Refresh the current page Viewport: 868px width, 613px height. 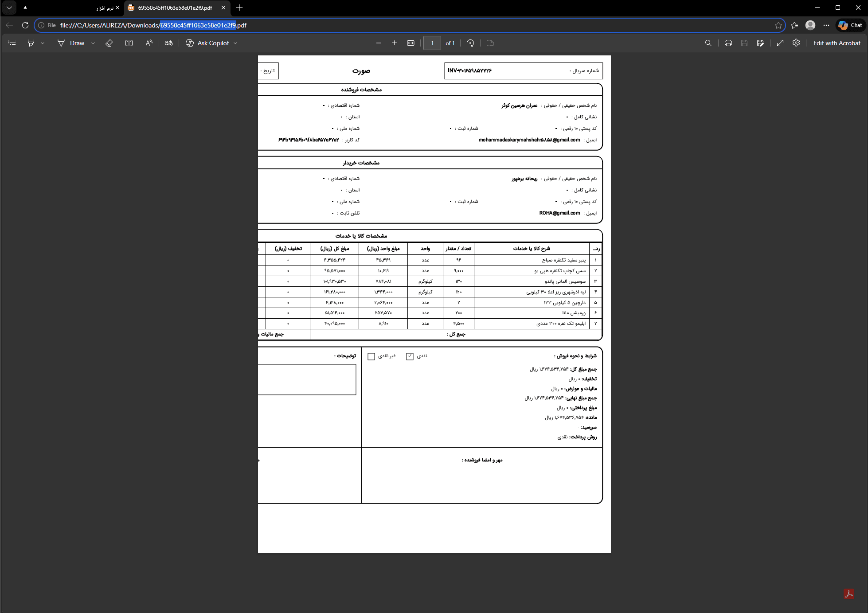pos(25,25)
